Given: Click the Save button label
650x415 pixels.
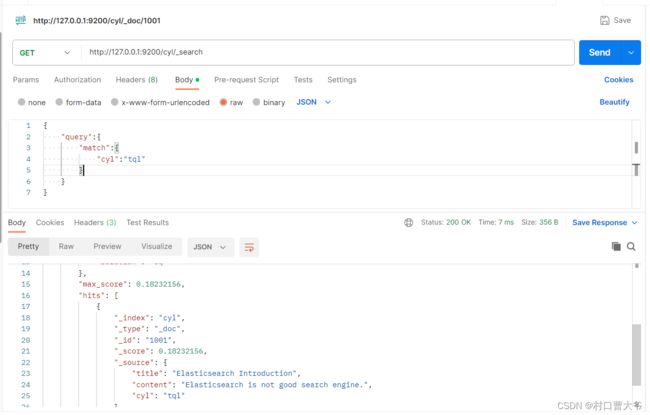Looking at the screenshot, I should coord(622,20).
